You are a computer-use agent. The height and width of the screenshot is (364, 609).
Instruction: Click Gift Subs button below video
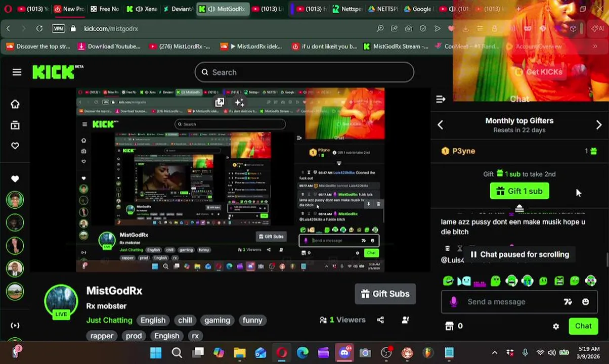[x=385, y=294]
